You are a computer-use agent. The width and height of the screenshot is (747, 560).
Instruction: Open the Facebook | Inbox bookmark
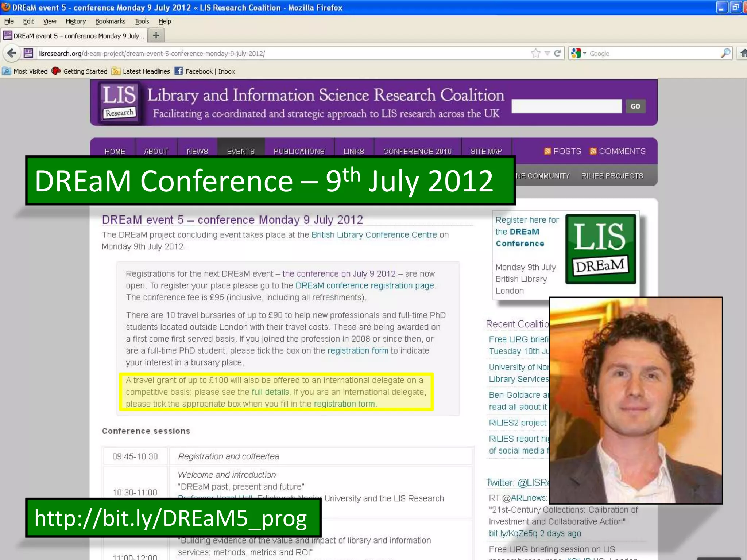click(x=205, y=71)
